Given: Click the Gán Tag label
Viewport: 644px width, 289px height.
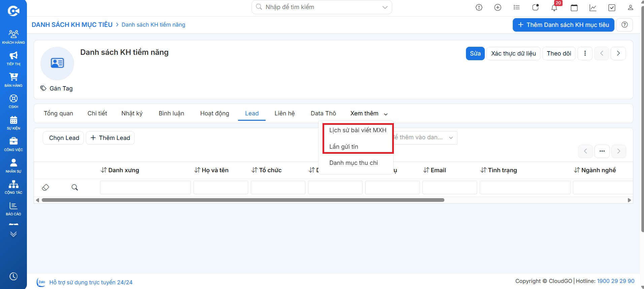Looking at the screenshot, I should tap(61, 88).
